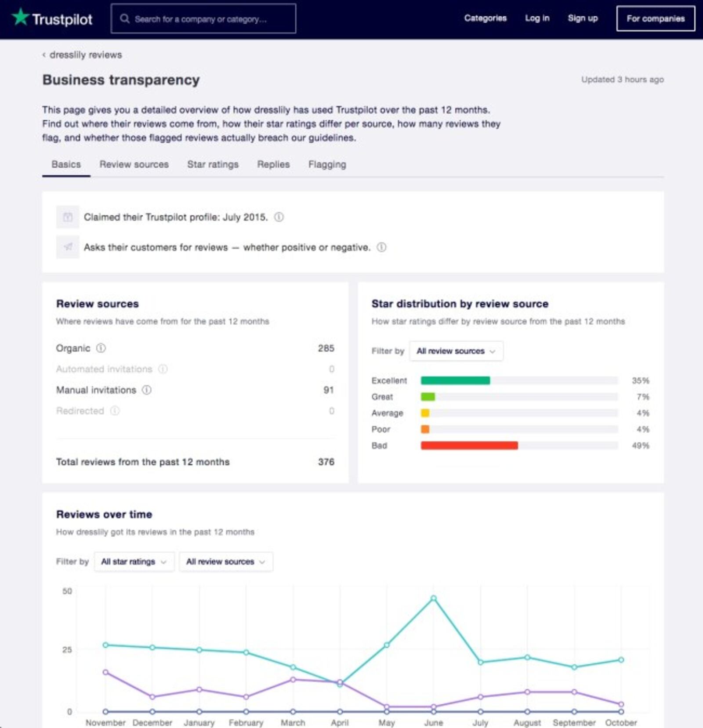Click the Star distribution by review source heading
703x728 pixels.
460,304
